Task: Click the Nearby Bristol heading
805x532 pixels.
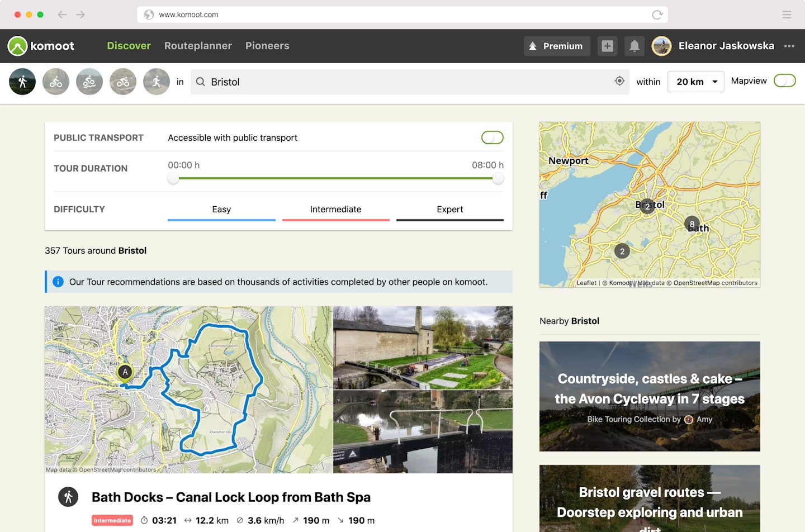Action: (x=569, y=321)
